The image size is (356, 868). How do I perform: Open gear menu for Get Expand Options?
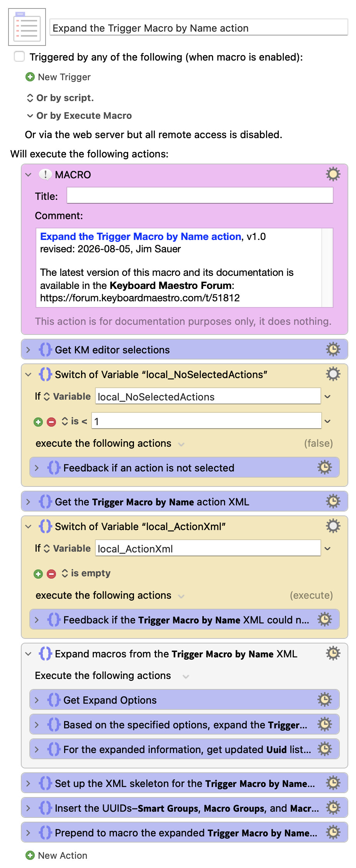click(x=324, y=700)
